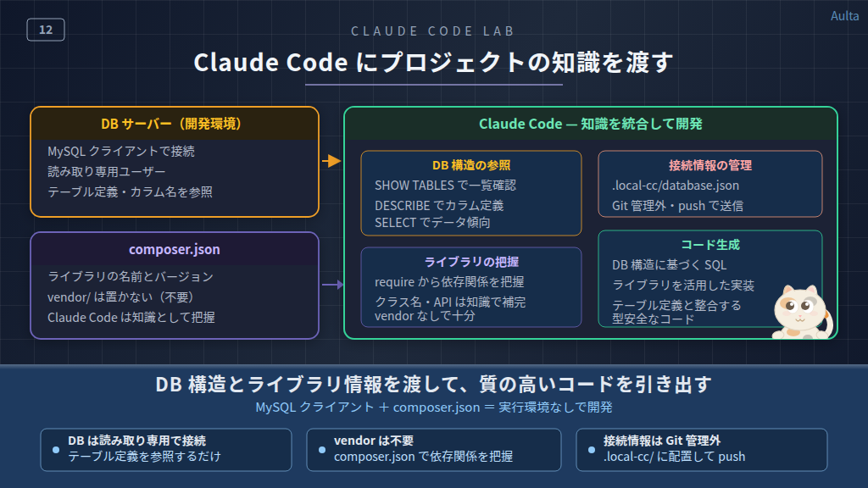Screen dimensions: 868x488
Task: Select the composer.json panel header
Action: [x=174, y=249]
